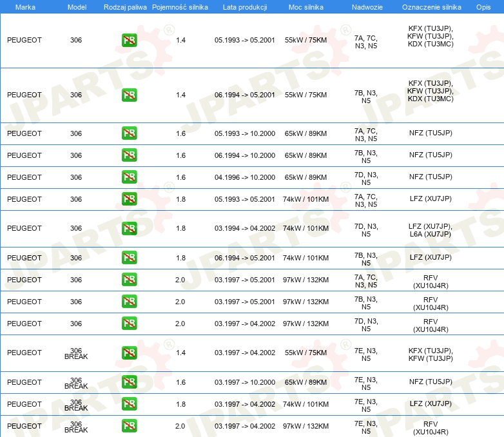Viewport: 504px width, 437px height.
Task: Click petrol icon for 306 BREAK 1.4
Action: [129, 353]
